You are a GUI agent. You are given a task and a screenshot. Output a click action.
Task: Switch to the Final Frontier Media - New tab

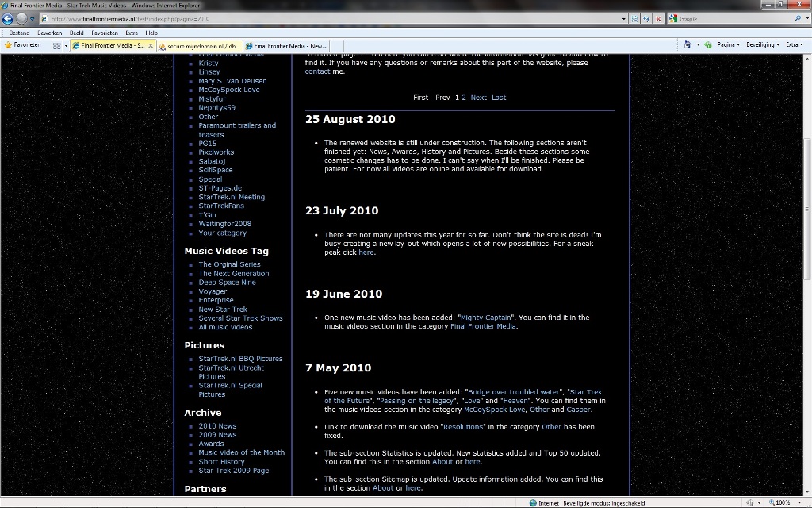click(285, 46)
